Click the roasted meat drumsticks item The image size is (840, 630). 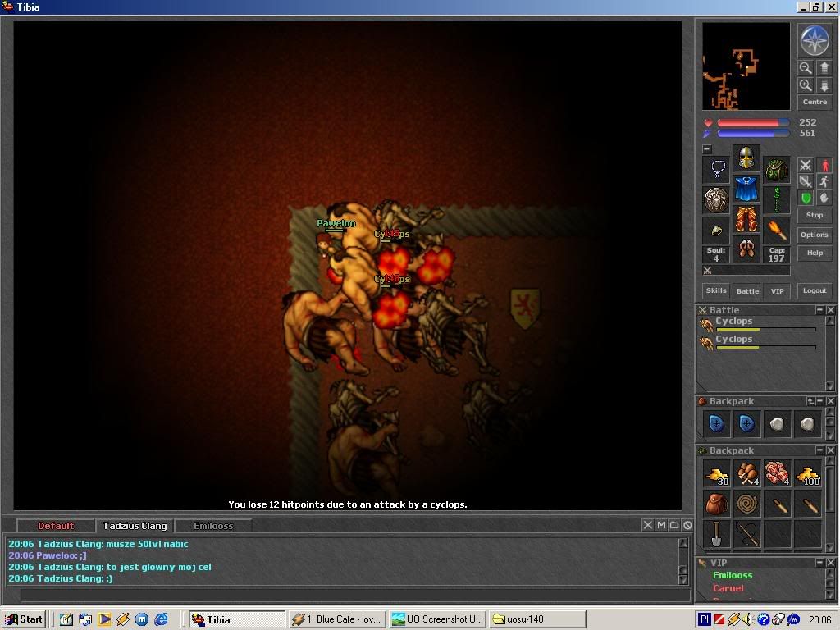(x=746, y=473)
